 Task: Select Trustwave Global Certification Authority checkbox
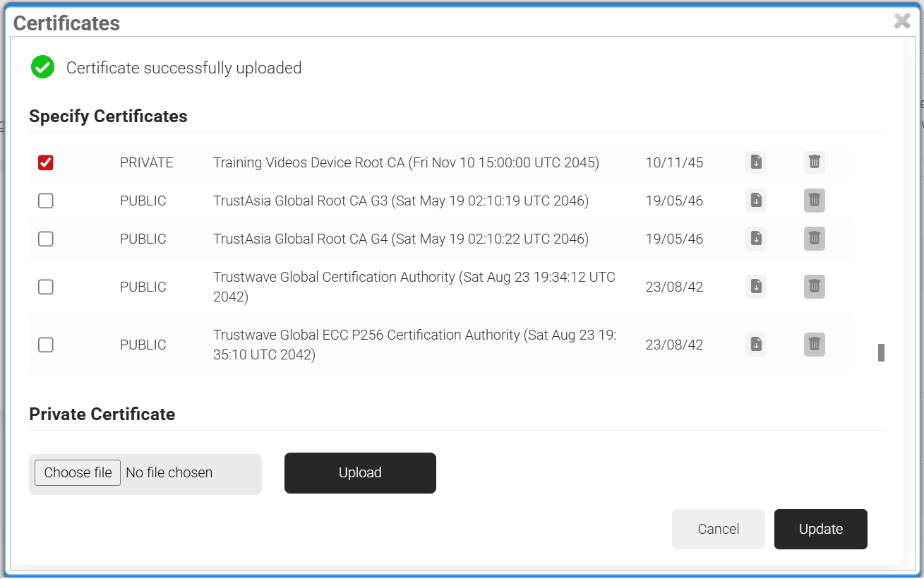46,287
